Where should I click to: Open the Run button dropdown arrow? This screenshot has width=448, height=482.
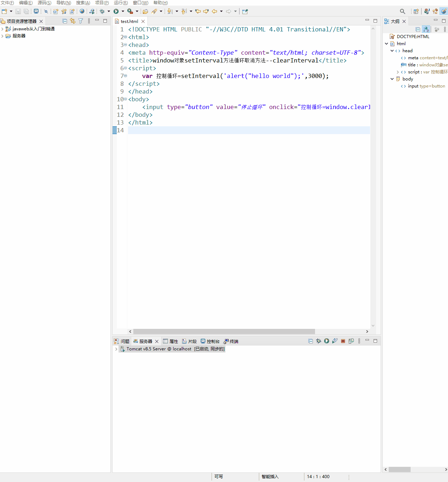coord(123,11)
